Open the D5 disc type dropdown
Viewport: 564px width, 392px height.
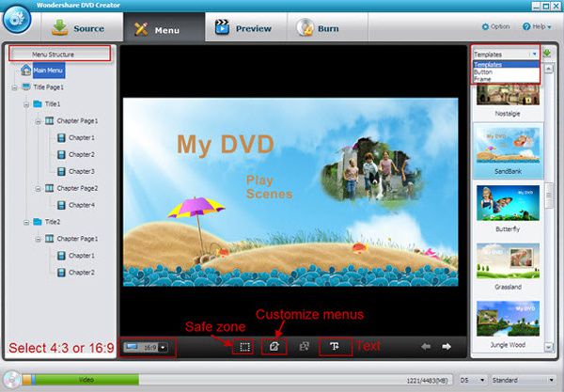(x=473, y=380)
